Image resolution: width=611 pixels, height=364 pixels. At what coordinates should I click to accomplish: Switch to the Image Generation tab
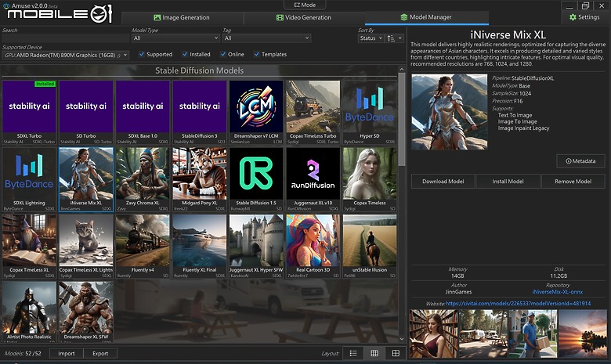click(x=182, y=17)
